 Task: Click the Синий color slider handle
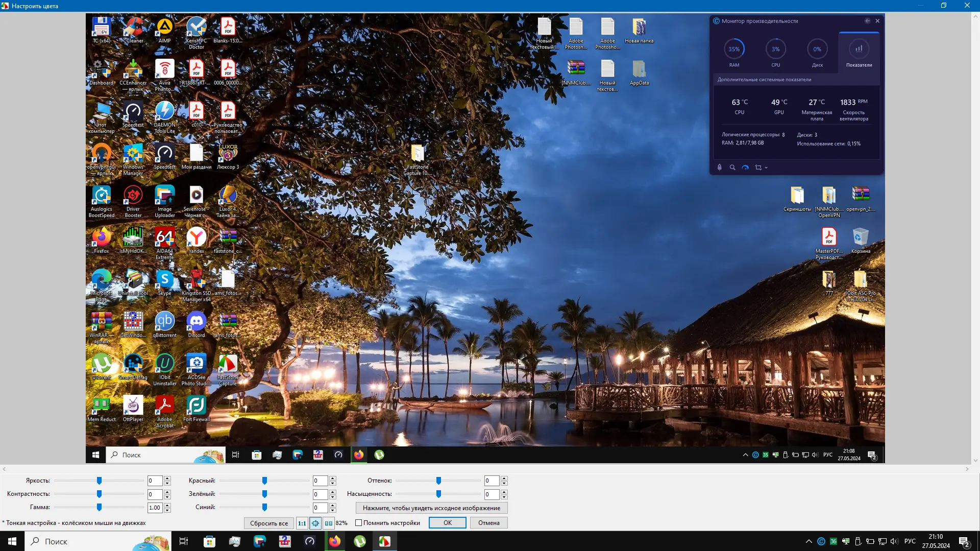[x=264, y=507]
